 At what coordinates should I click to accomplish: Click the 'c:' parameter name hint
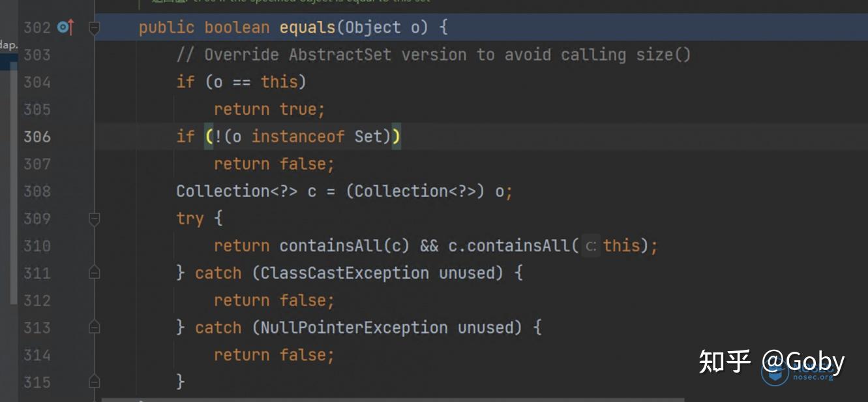(x=591, y=246)
